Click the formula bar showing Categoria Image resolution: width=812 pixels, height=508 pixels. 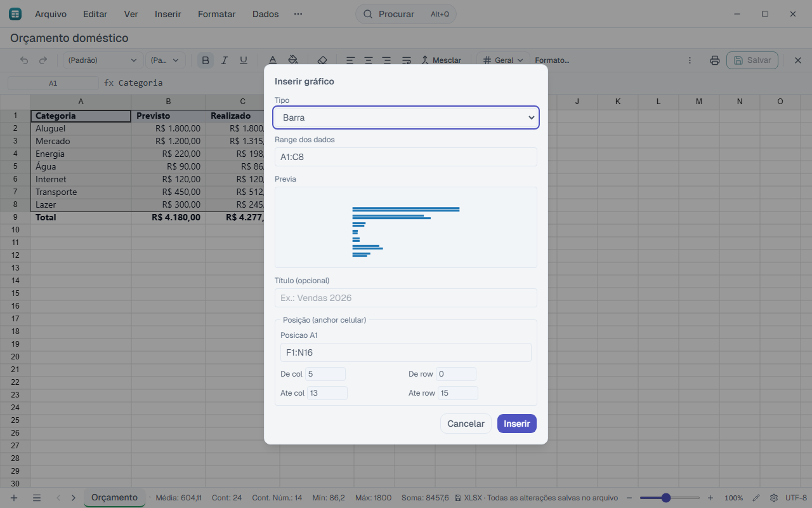(x=141, y=83)
